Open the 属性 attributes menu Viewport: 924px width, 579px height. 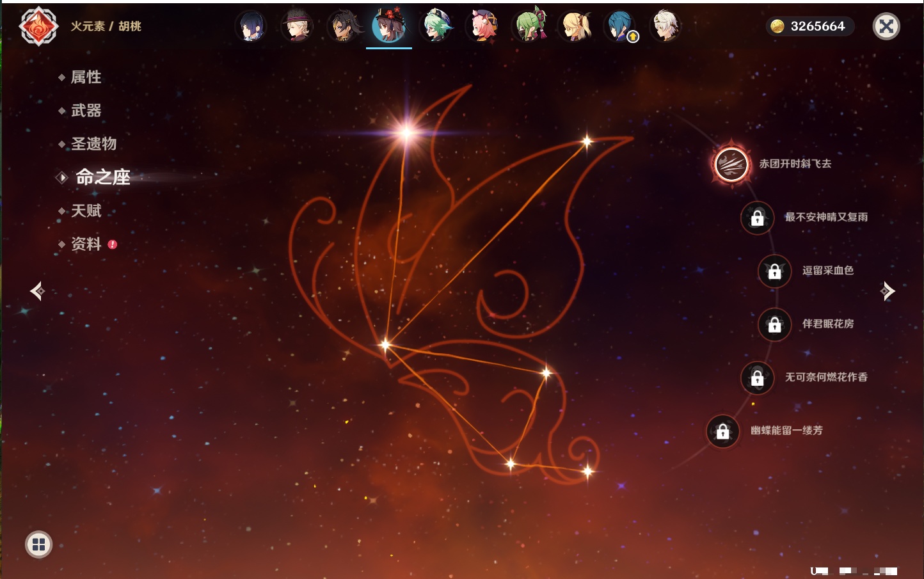[x=86, y=77]
